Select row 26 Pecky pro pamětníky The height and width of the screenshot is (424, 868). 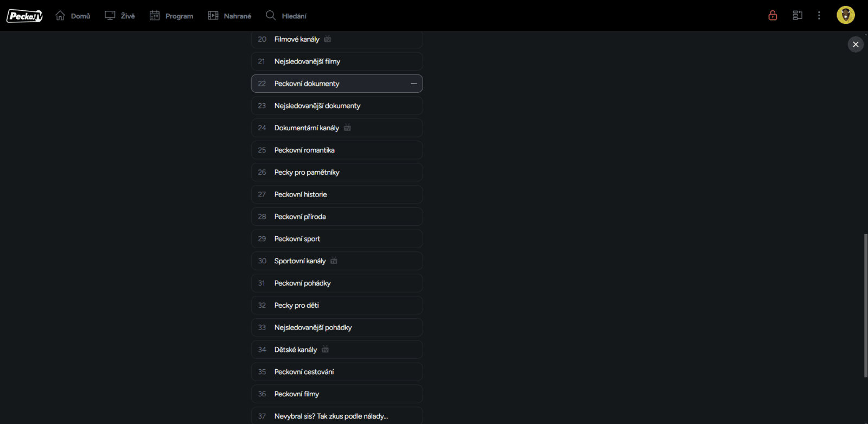point(337,172)
